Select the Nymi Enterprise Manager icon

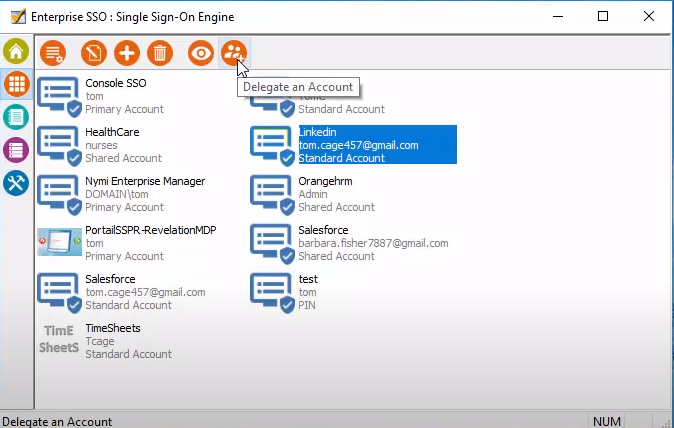(59, 194)
